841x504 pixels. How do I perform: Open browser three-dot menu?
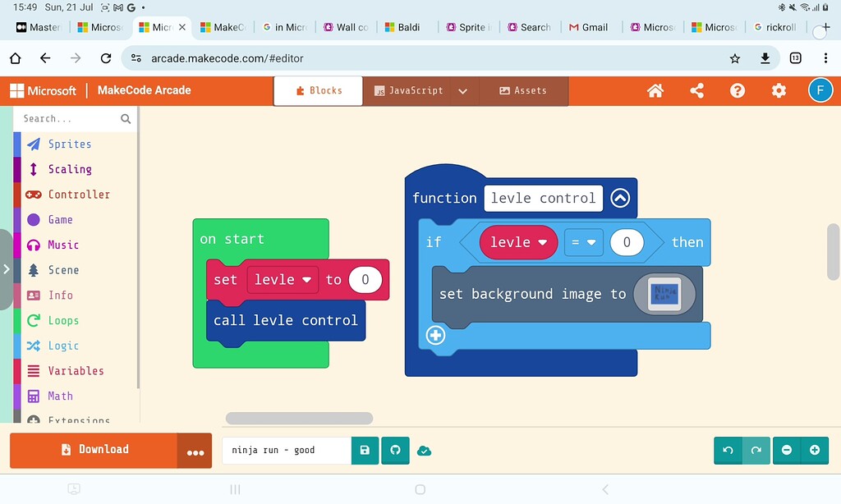(x=825, y=58)
